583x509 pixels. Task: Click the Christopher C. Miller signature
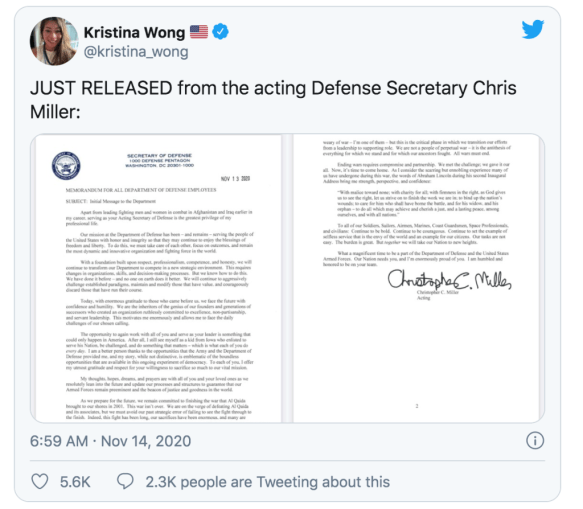pos(449,281)
